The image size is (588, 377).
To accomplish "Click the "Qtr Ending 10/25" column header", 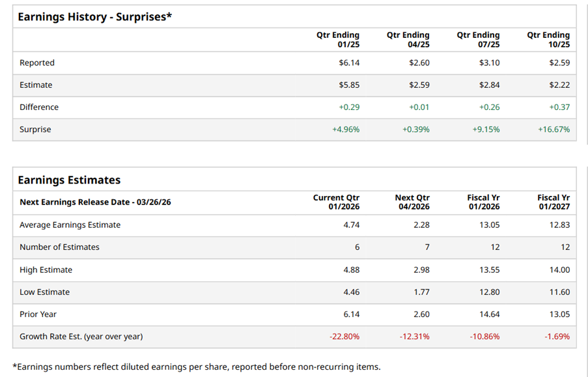I will click(x=548, y=40).
